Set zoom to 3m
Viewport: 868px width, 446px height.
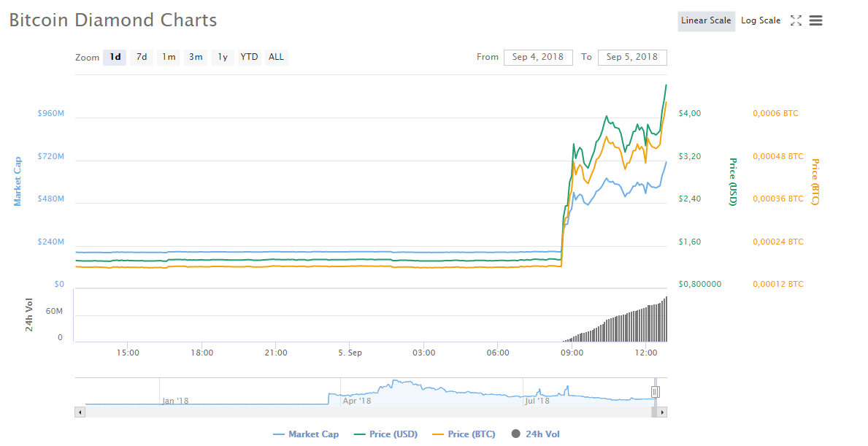pyautogui.click(x=196, y=57)
